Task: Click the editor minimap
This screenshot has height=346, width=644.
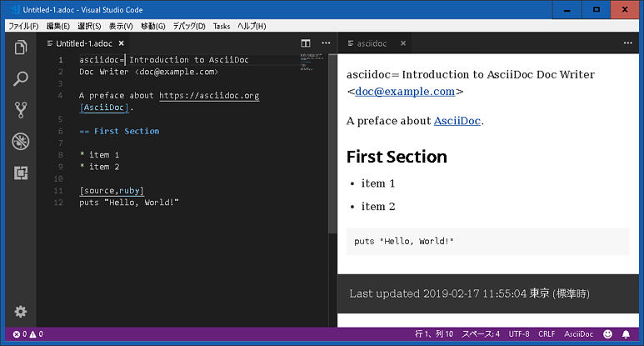Action: pyautogui.click(x=313, y=62)
